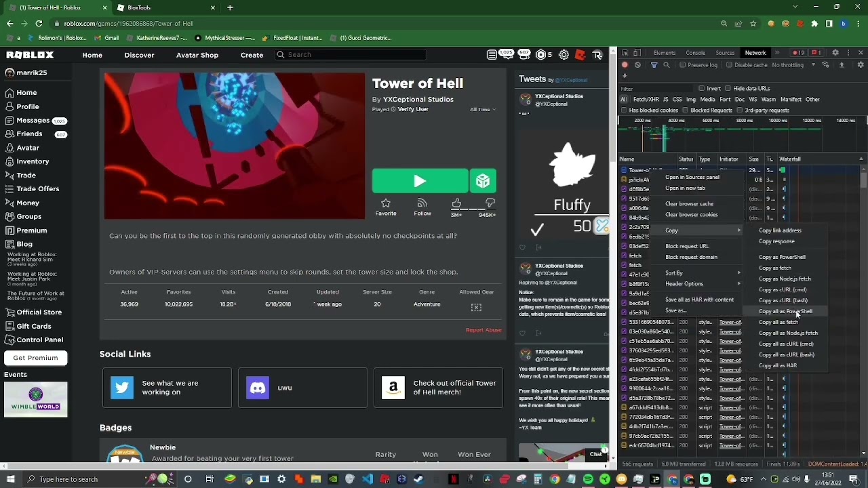Check the Blocked Requests checkbox

686,110
